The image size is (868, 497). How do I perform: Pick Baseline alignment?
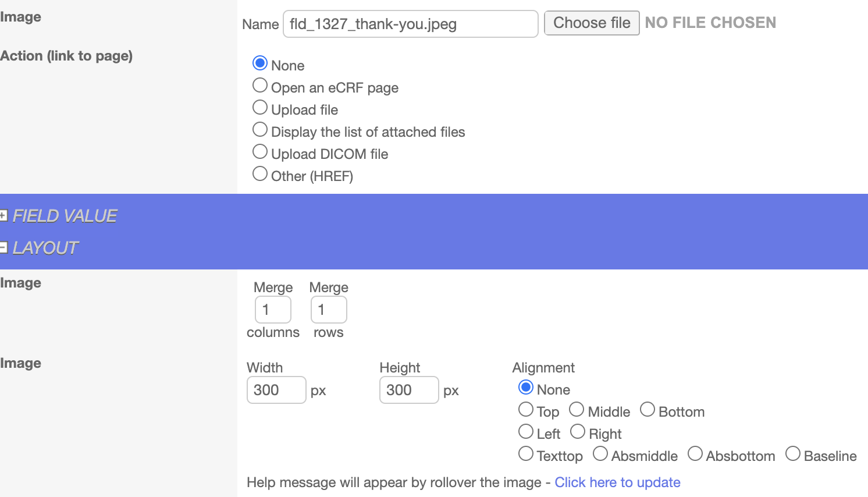point(793,454)
